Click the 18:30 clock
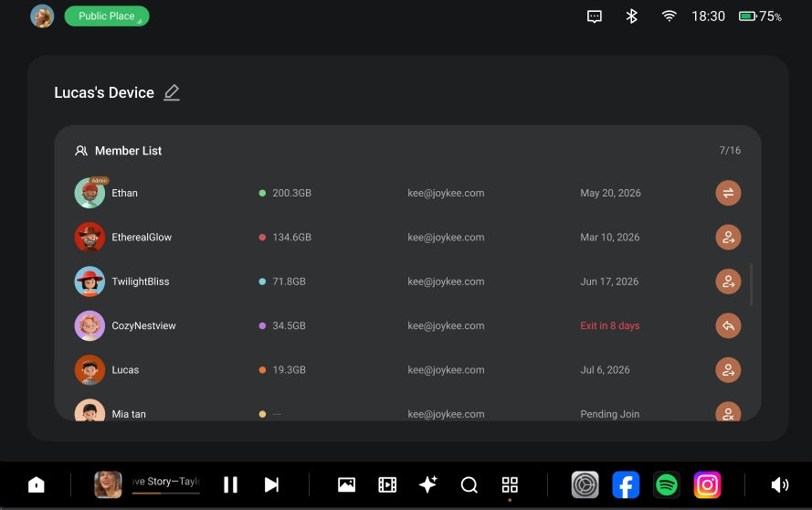This screenshot has width=812, height=510. pyautogui.click(x=708, y=16)
